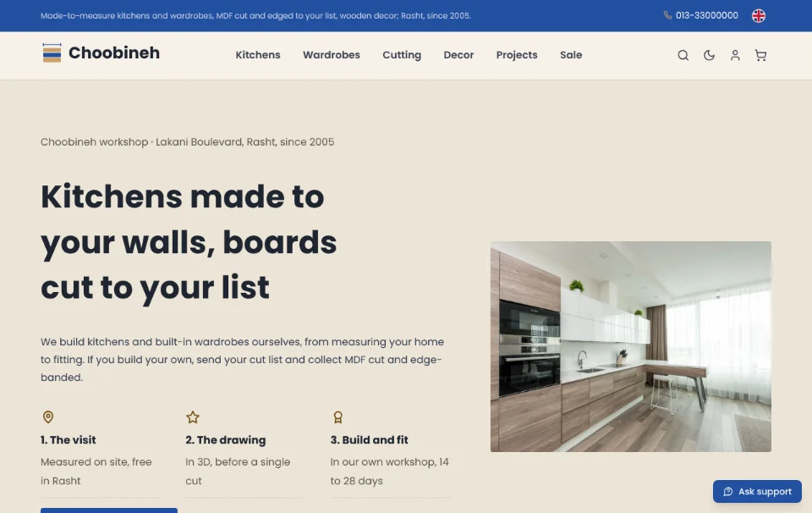Open the search icon in header
812x513 pixels.
click(683, 55)
